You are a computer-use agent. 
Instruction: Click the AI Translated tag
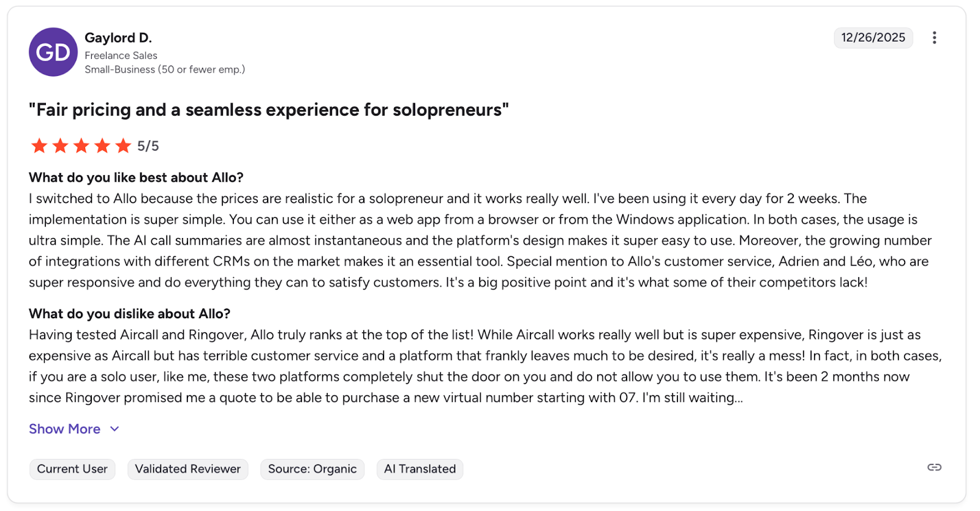420,469
